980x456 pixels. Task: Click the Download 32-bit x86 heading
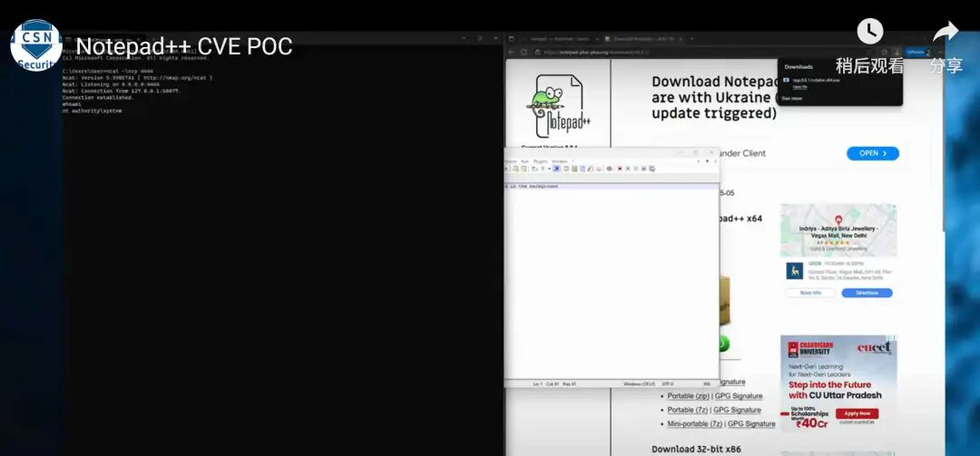click(x=696, y=449)
